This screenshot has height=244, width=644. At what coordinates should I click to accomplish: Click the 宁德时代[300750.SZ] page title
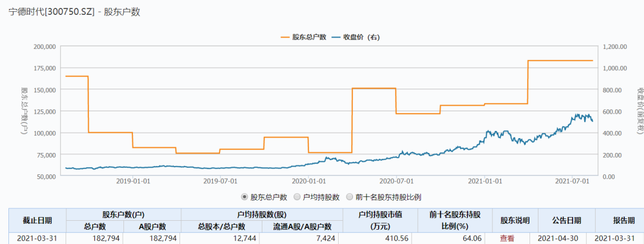click(51, 12)
